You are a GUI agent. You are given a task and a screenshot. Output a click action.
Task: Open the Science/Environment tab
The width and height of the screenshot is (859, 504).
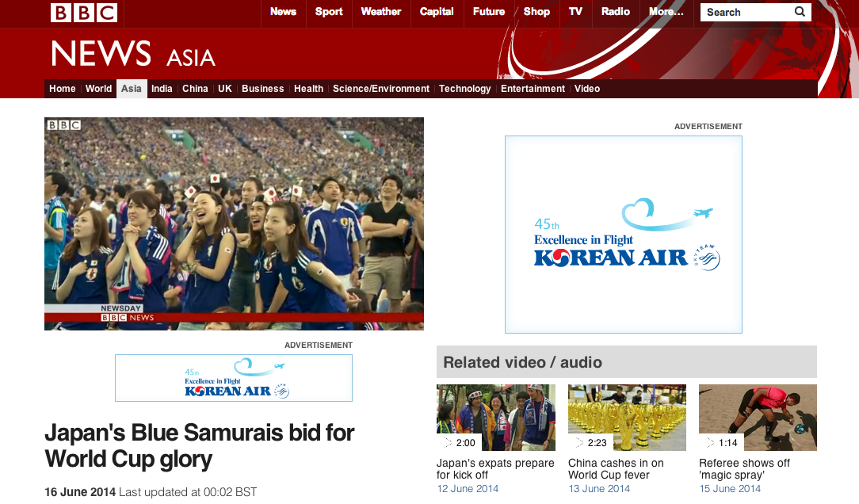[x=381, y=89]
